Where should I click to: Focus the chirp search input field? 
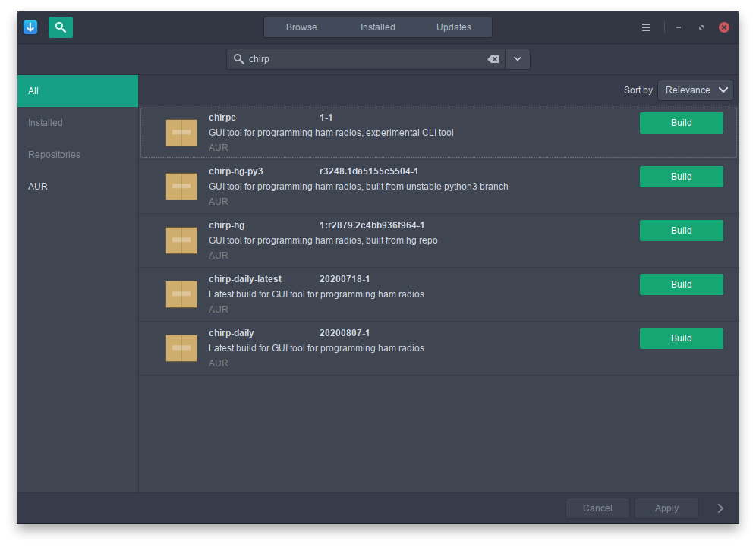[x=365, y=59]
